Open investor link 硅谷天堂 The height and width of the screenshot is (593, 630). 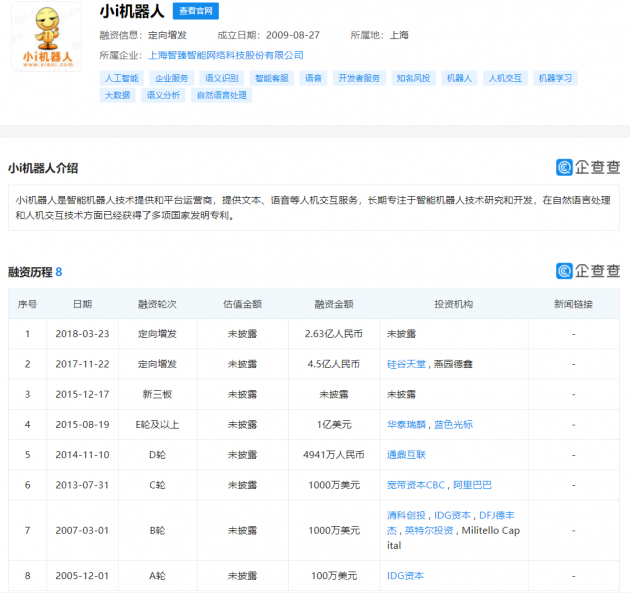pos(406,364)
